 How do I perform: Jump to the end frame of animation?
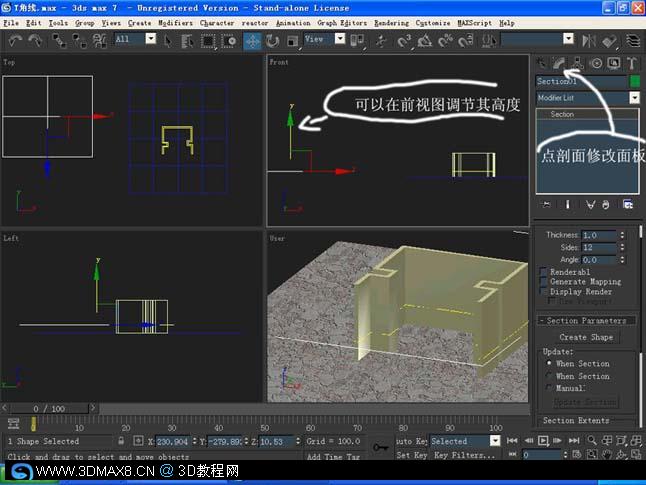(574, 440)
